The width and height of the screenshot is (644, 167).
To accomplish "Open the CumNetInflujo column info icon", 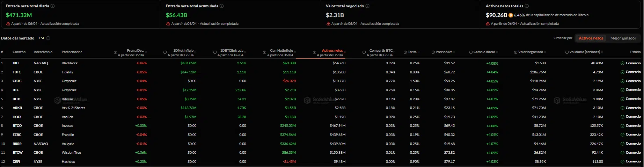I will (x=264, y=52).
